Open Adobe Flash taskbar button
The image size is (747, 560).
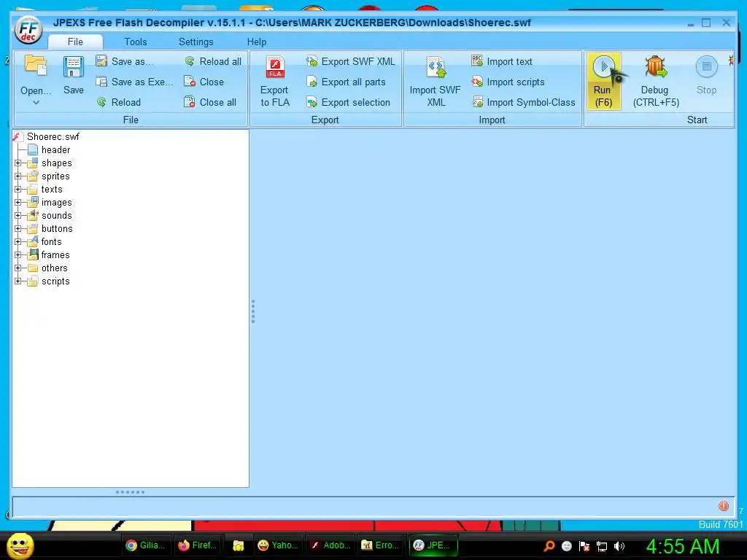(x=330, y=545)
